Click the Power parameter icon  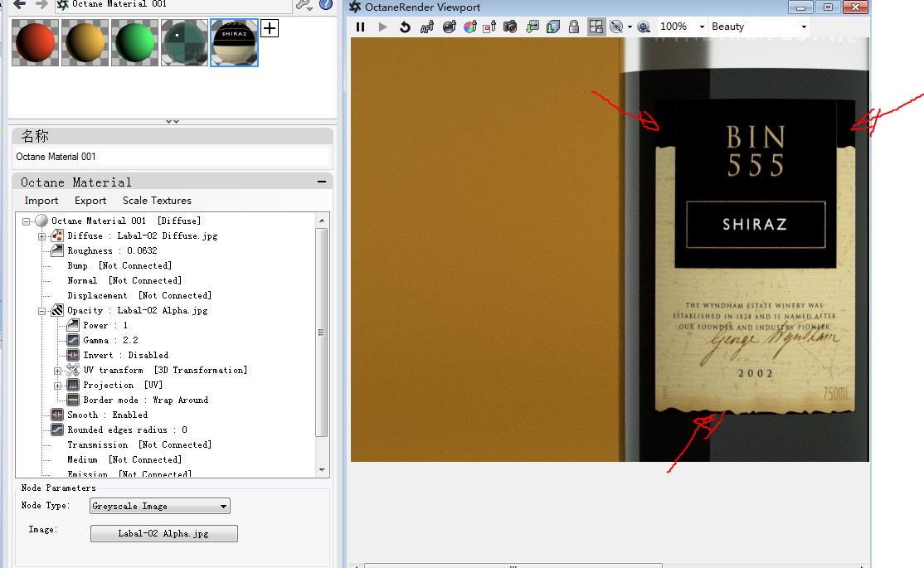[73, 325]
